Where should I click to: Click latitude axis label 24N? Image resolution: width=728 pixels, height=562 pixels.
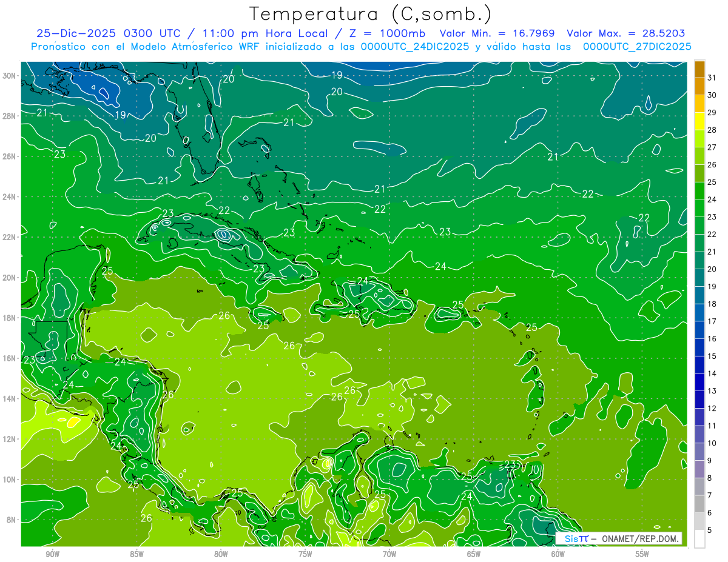[8, 197]
